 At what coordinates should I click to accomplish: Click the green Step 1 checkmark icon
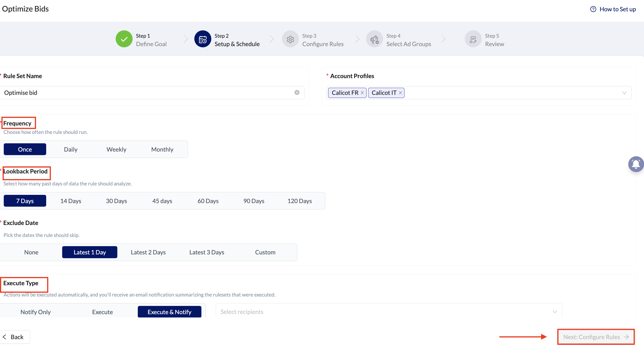(124, 39)
